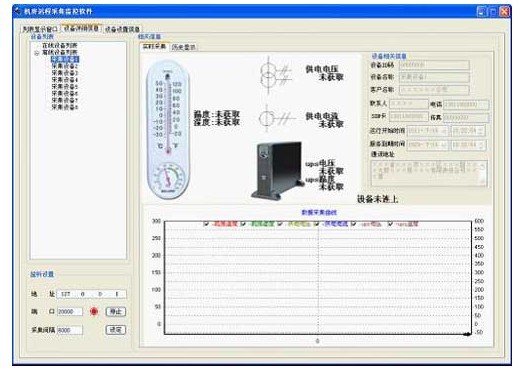
Task: Click the 设备名称 input field
Action: pyautogui.click(x=434, y=77)
